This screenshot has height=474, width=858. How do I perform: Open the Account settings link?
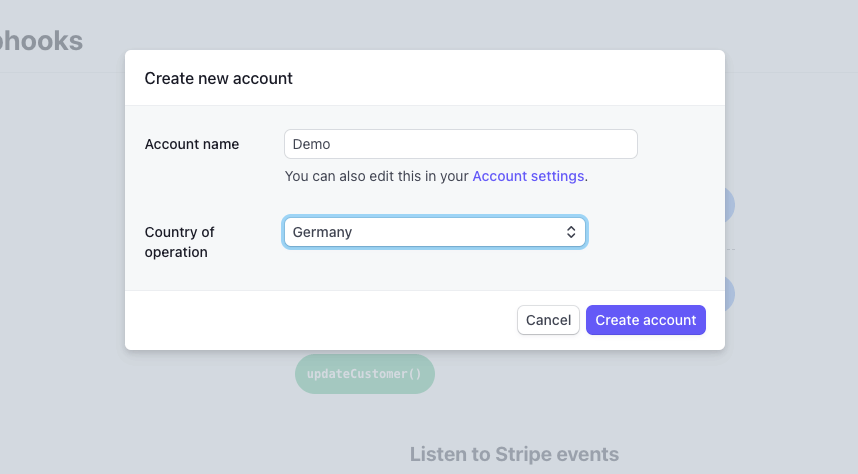[x=528, y=176]
